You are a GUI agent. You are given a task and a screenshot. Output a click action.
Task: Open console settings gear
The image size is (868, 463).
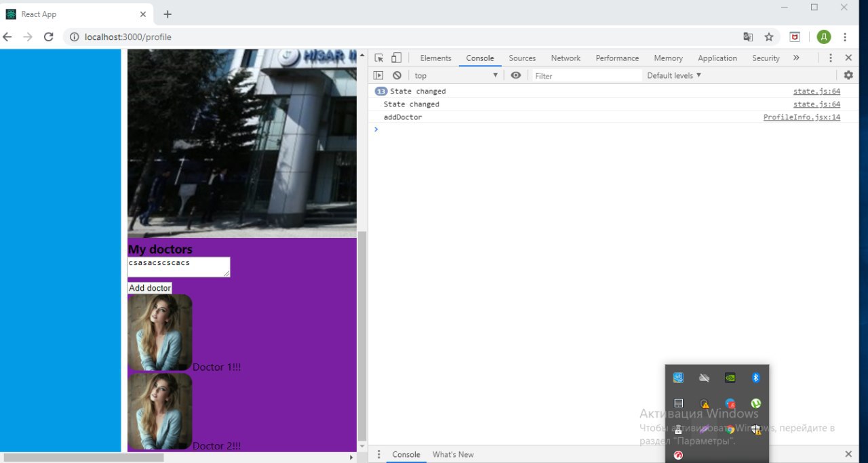[x=848, y=75]
